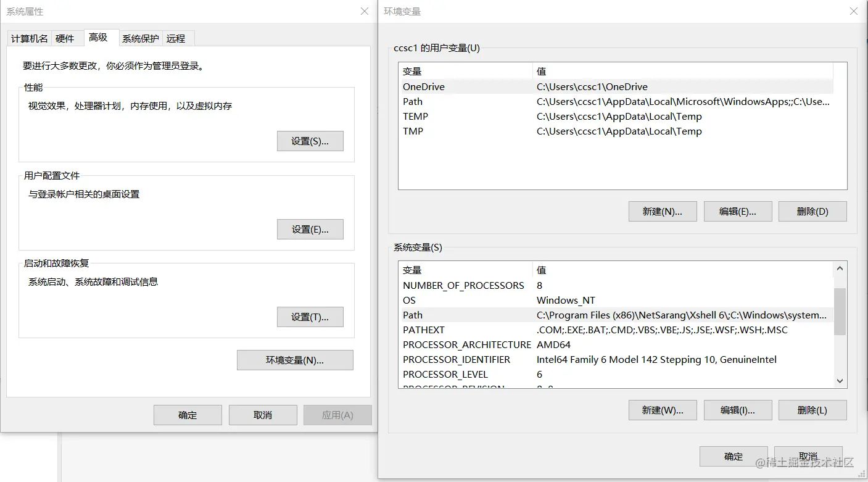Open user profile 设置(E)... button
The width and height of the screenshot is (868, 482).
pos(310,229)
